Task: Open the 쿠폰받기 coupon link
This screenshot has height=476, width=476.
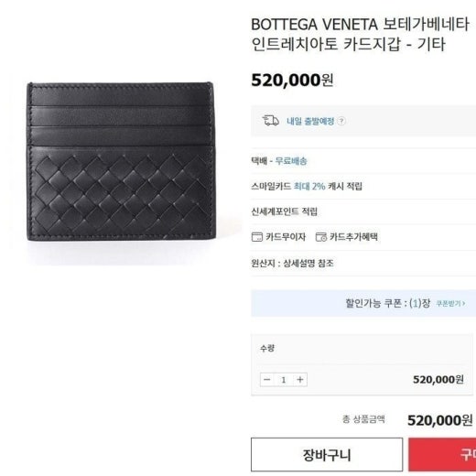Action: point(450,303)
